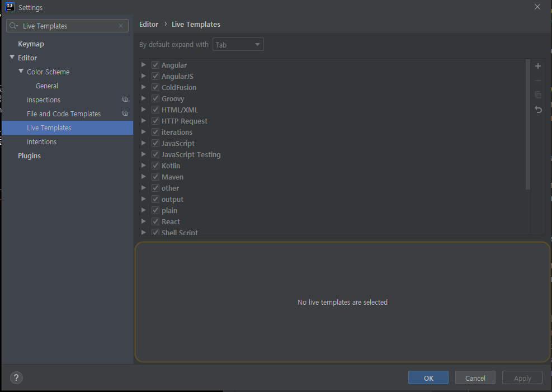The image size is (552, 392).
Task: Toggle the Kotlin template group checkbox
Action: [155, 166]
